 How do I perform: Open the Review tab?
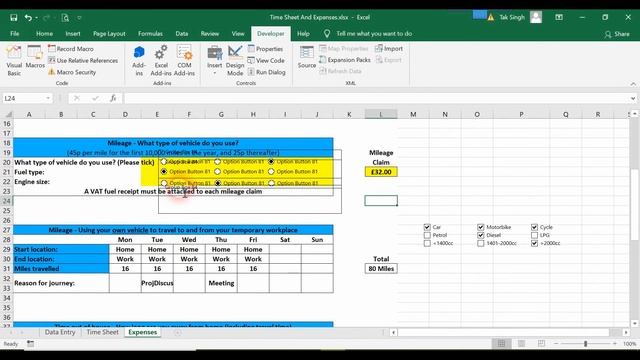[x=210, y=34]
